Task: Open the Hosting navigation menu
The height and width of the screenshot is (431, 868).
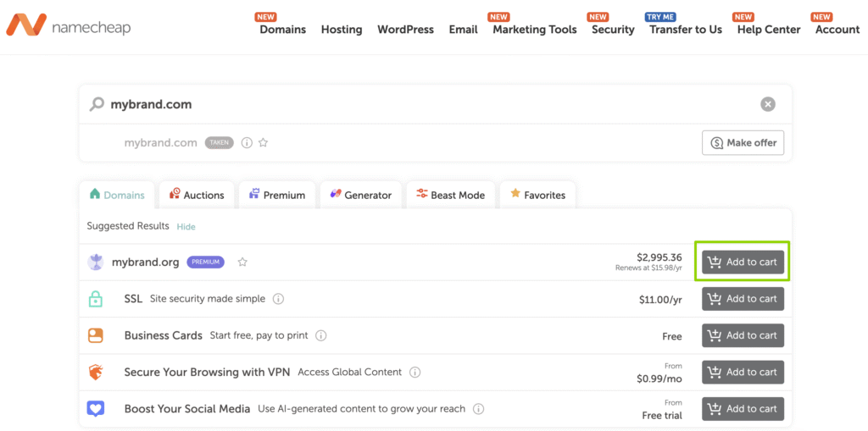Action: [x=342, y=30]
